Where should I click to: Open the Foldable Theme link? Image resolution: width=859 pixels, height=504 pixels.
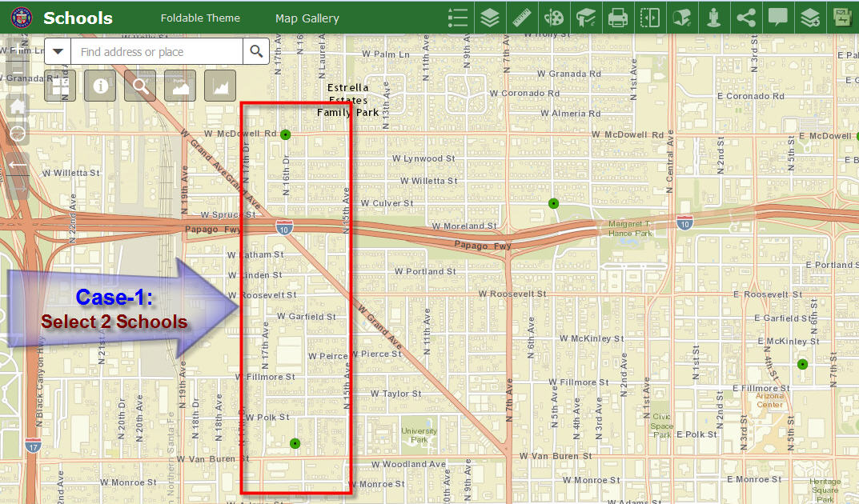[x=200, y=18]
